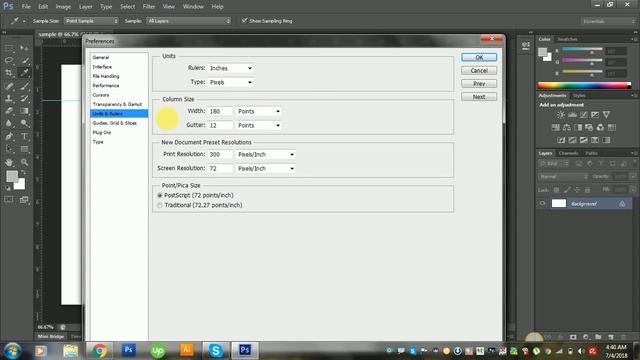
Task: Select the Zoom tool
Action: tap(24, 162)
